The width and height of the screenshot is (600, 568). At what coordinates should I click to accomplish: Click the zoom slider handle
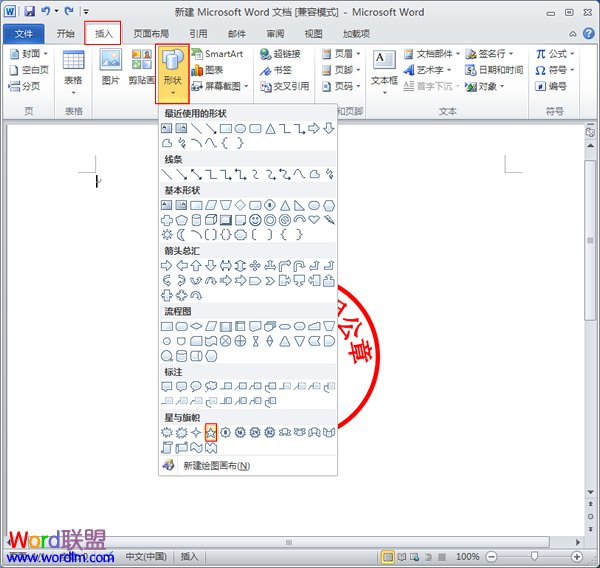[x=535, y=556]
